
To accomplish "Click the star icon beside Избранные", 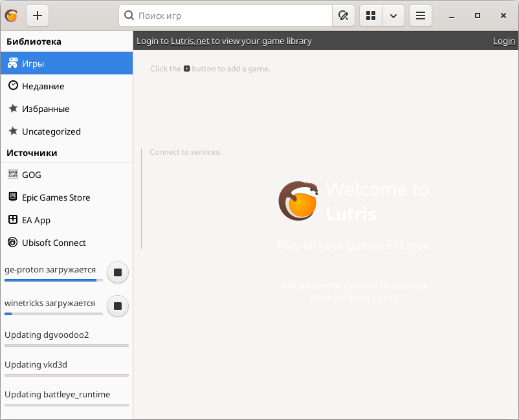I will click(13, 108).
